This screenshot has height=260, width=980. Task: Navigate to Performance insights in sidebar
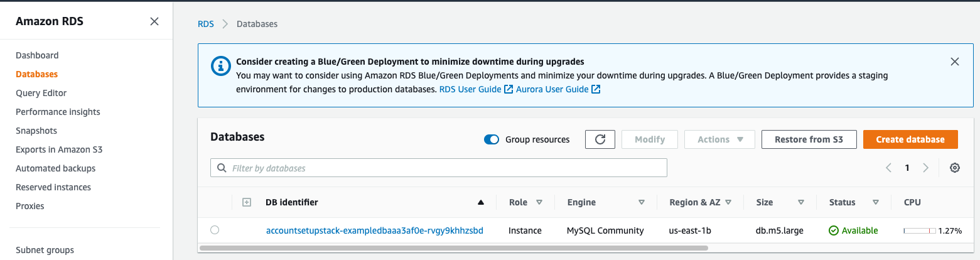[58, 112]
